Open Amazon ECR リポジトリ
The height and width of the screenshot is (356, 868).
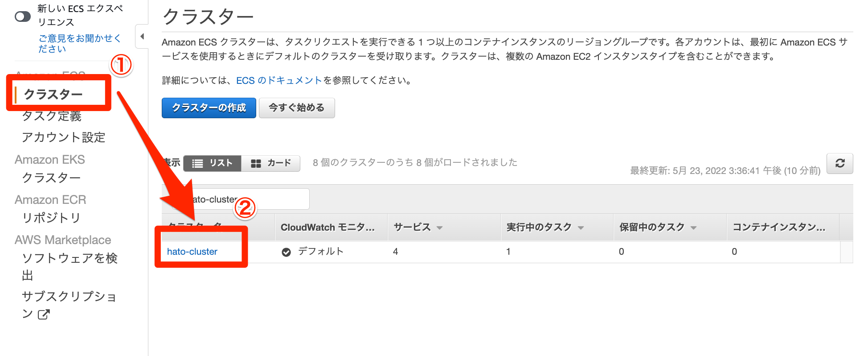tap(50, 218)
